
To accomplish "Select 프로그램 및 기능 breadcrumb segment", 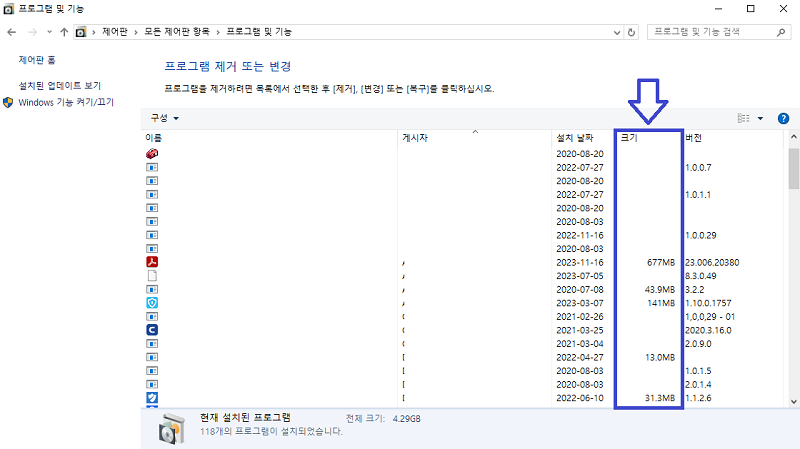I will coord(259,32).
